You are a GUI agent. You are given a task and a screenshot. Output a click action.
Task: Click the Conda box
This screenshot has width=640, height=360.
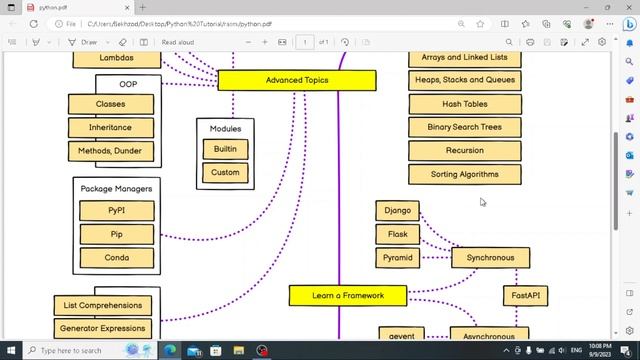coord(117,258)
